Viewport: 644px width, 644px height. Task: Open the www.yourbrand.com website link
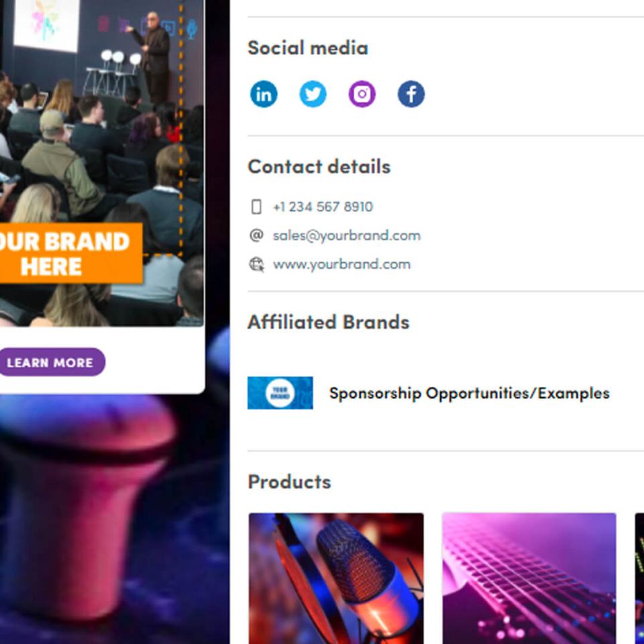pyautogui.click(x=341, y=264)
